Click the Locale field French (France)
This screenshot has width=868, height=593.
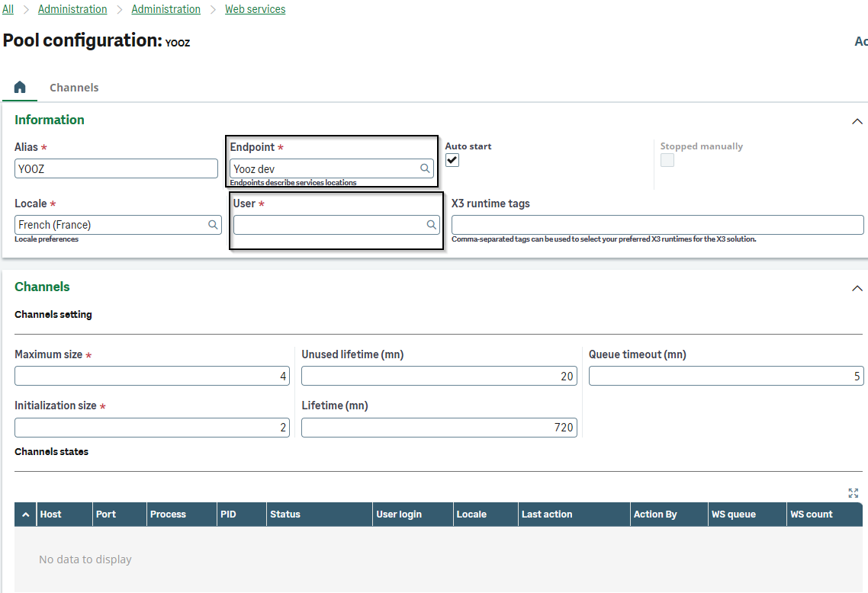click(118, 225)
